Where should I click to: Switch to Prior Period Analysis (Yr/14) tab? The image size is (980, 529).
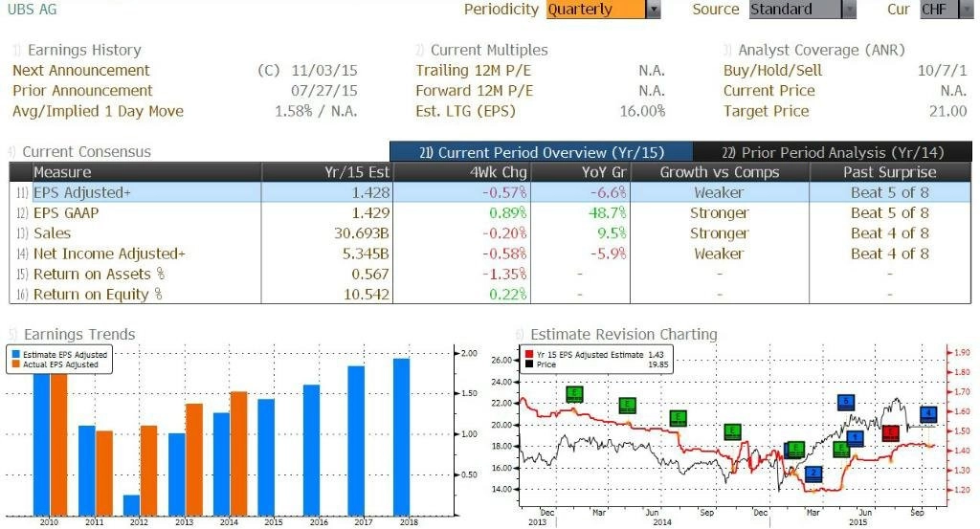click(x=833, y=152)
